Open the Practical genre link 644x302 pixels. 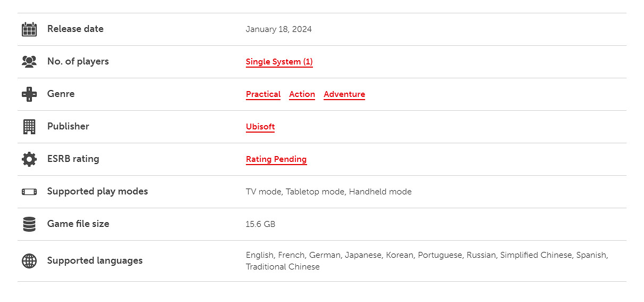[263, 94]
